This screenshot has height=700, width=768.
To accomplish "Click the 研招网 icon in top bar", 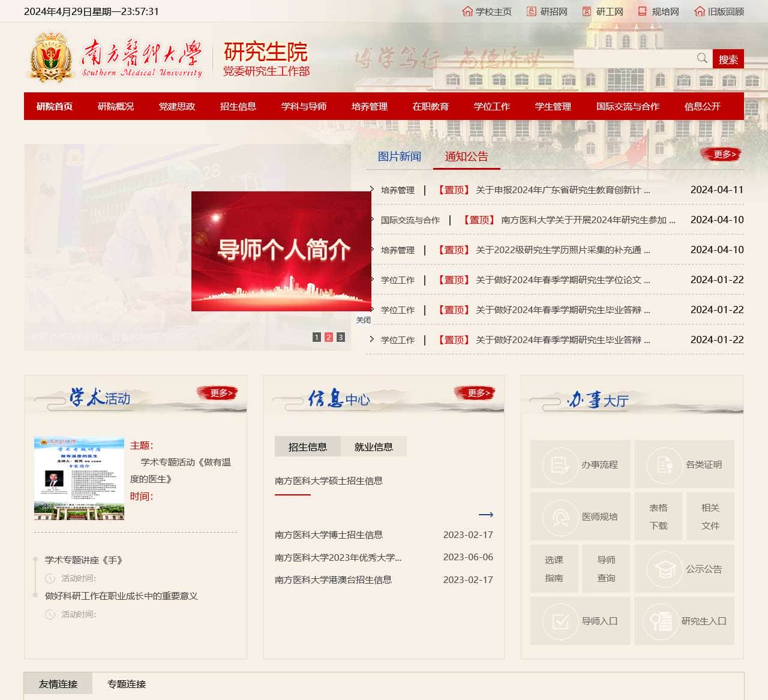I will [532, 11].
